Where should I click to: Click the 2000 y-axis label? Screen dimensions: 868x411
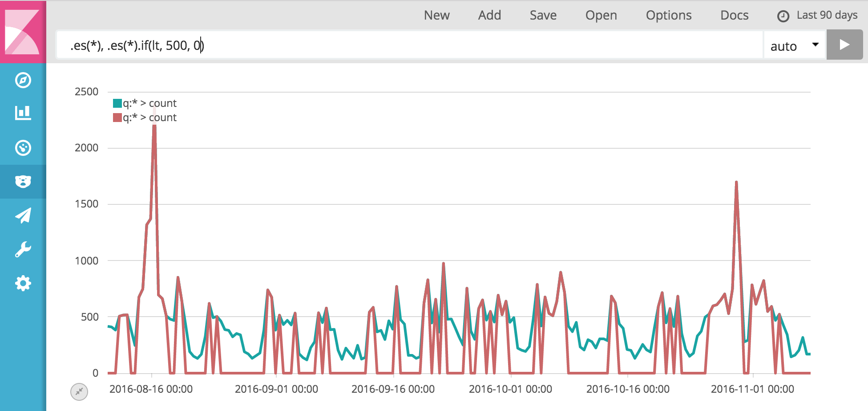(86, 148)
